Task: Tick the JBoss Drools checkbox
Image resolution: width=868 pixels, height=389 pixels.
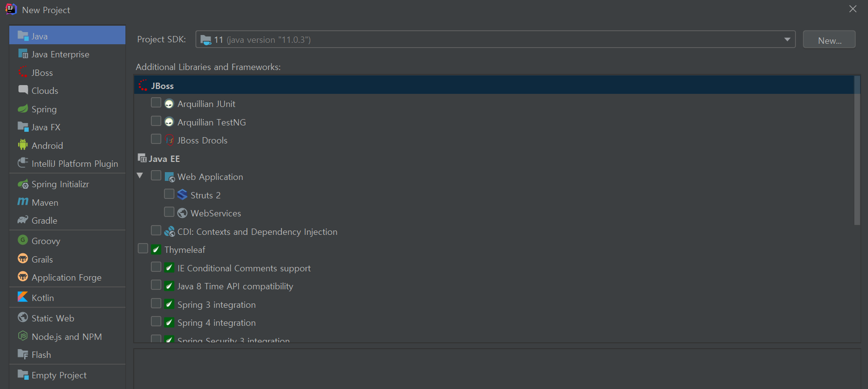Action: pyautogui.click(x=156, y=139)
